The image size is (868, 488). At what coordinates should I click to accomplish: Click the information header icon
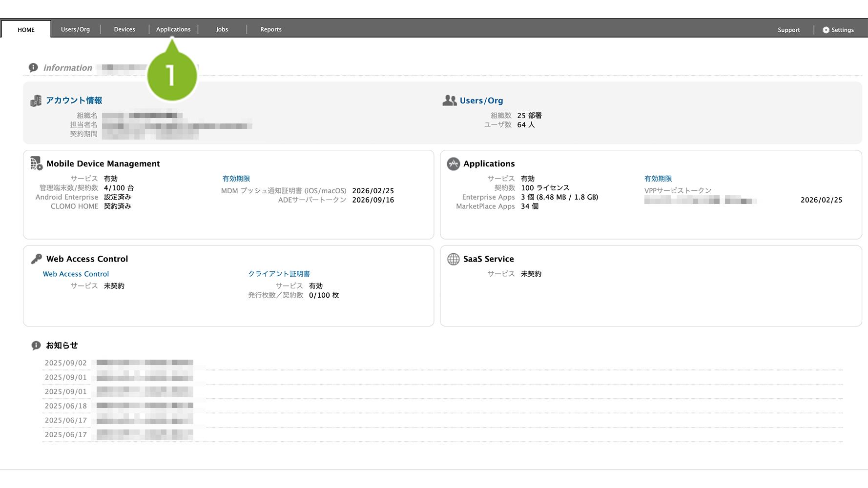33,68
